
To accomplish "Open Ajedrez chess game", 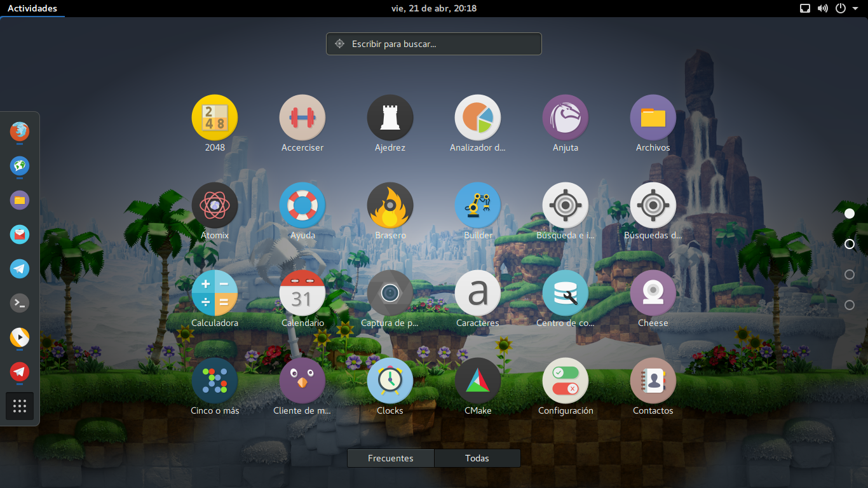I will [390, 118].
